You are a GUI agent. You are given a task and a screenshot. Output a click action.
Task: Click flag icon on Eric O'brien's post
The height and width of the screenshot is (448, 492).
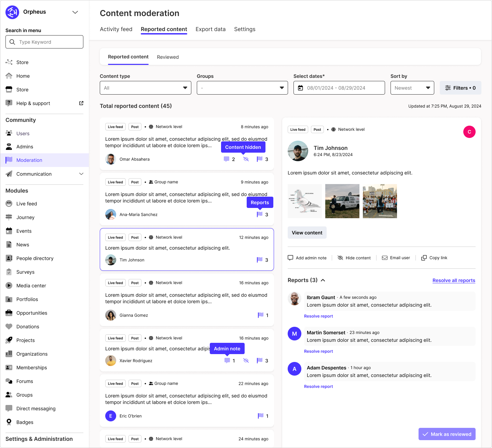tap(261, 416)
